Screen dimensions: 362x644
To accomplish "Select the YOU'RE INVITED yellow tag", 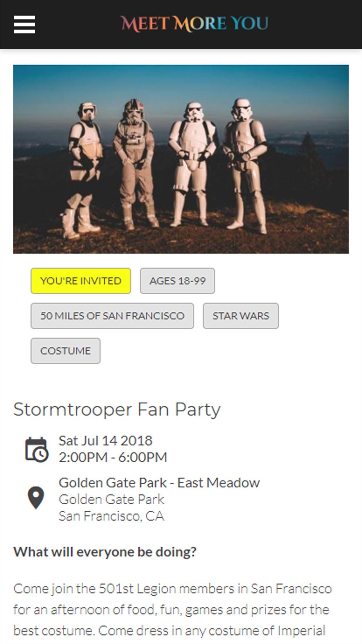I will click(81, 281).
